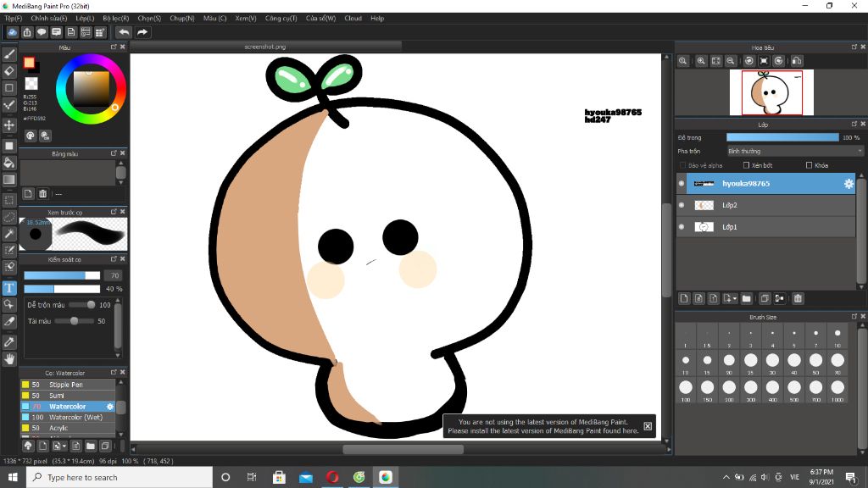Enable the Khóa lock checkbox

coord(809,165)
